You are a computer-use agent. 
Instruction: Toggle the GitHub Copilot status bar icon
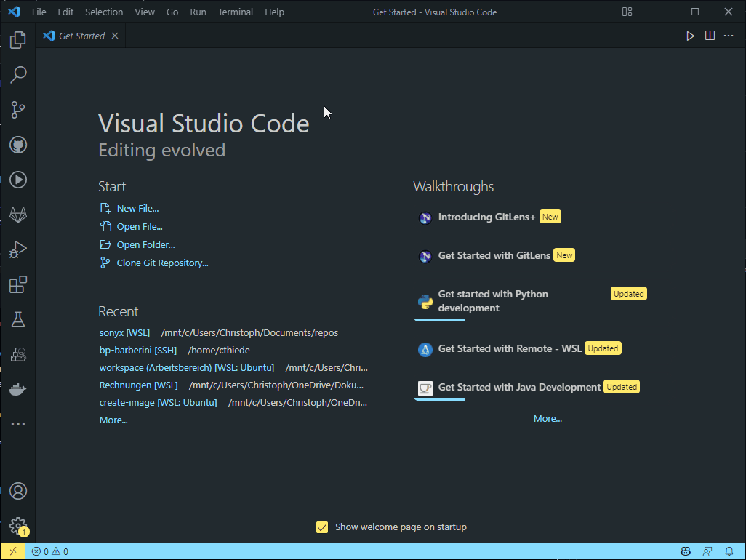685,551
